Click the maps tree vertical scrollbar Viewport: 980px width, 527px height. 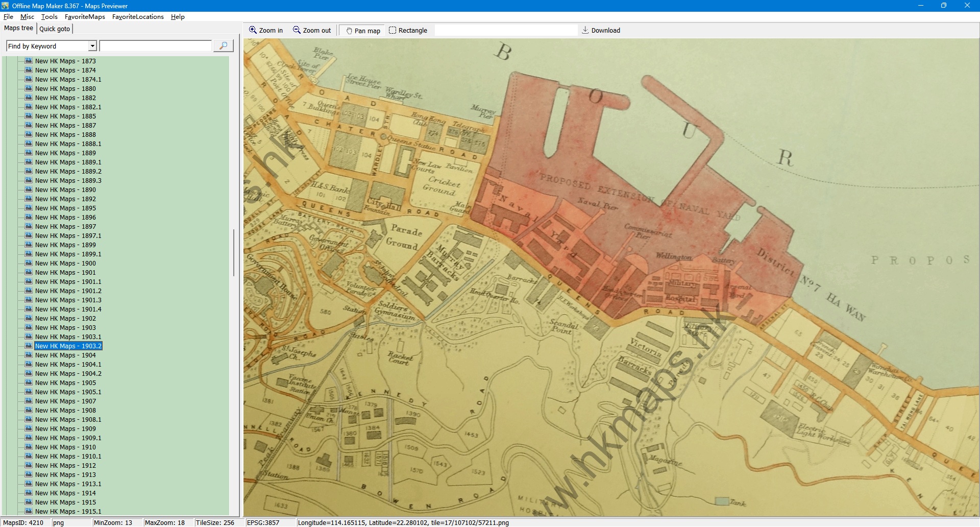tap(234, 253)
